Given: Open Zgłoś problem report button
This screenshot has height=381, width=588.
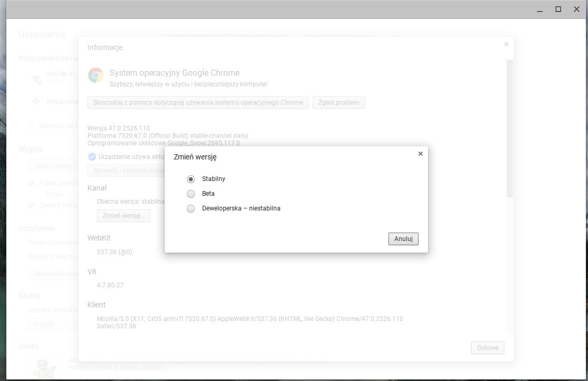Looking at the screenshot, I should click(338, 103).
